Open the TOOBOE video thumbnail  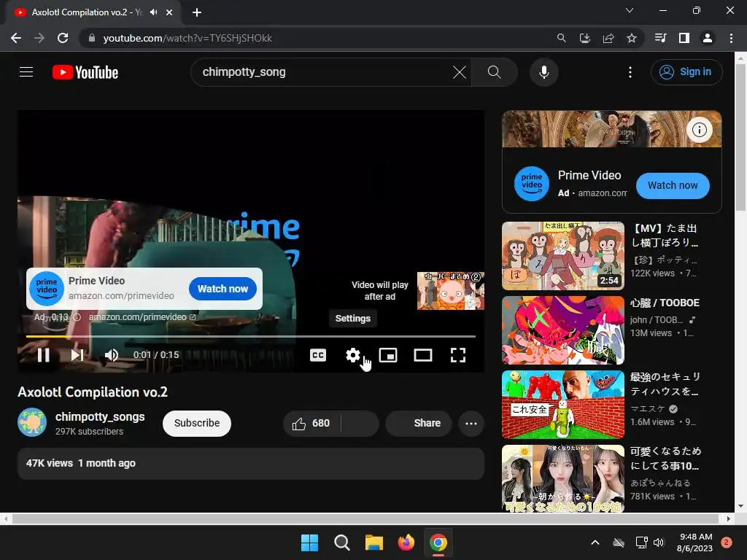click(x=563, y=330)
